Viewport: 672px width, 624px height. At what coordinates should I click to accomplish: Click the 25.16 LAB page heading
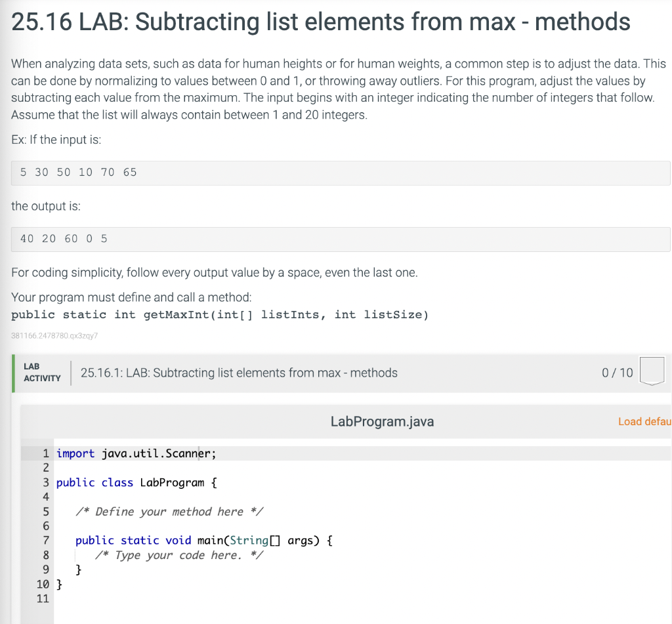click(320, 22)
